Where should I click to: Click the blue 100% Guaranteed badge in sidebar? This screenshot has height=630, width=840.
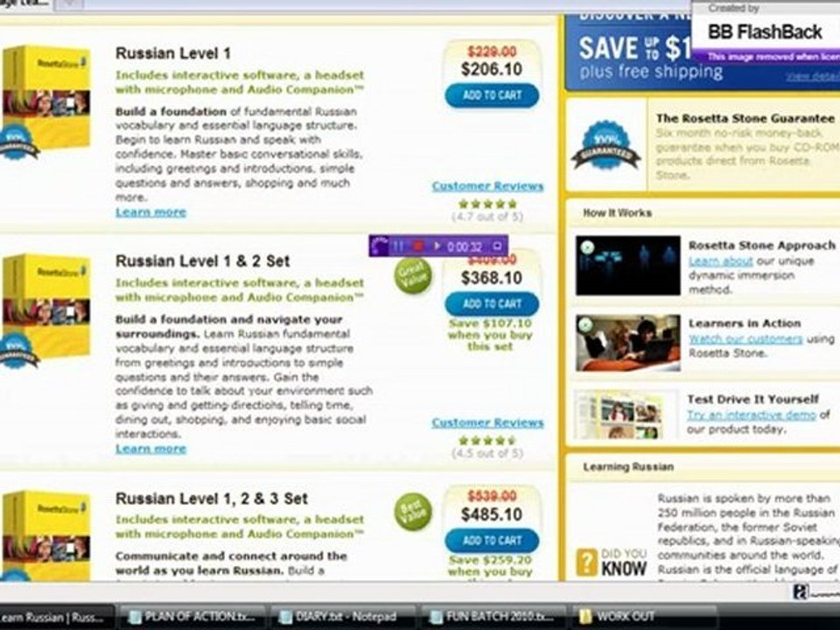pos(605,146)
